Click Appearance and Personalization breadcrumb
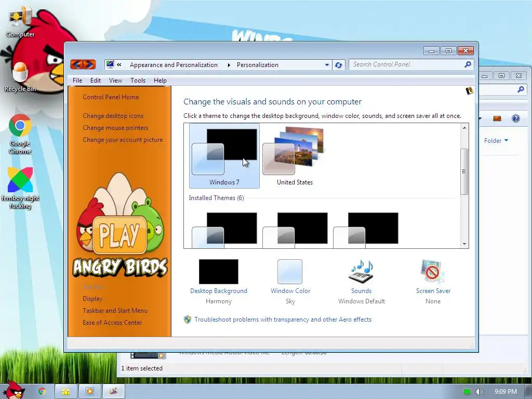 (x=174, y=65)
